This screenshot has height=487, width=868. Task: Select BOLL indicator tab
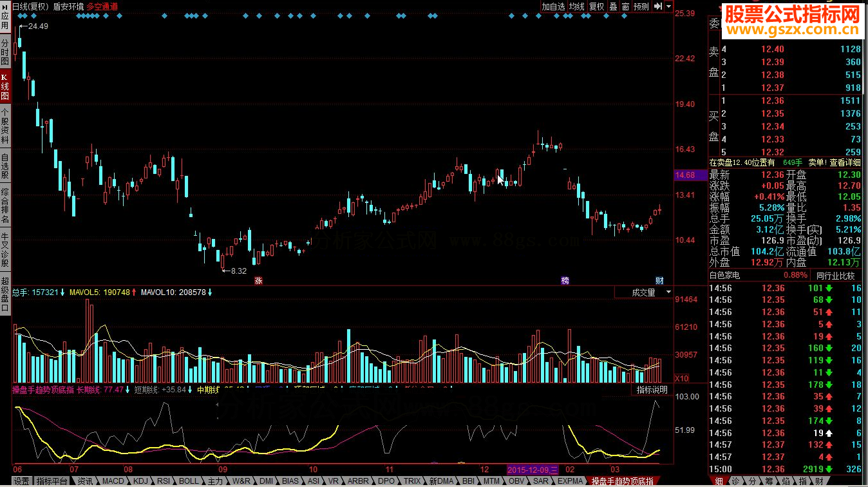pos(189,481)
